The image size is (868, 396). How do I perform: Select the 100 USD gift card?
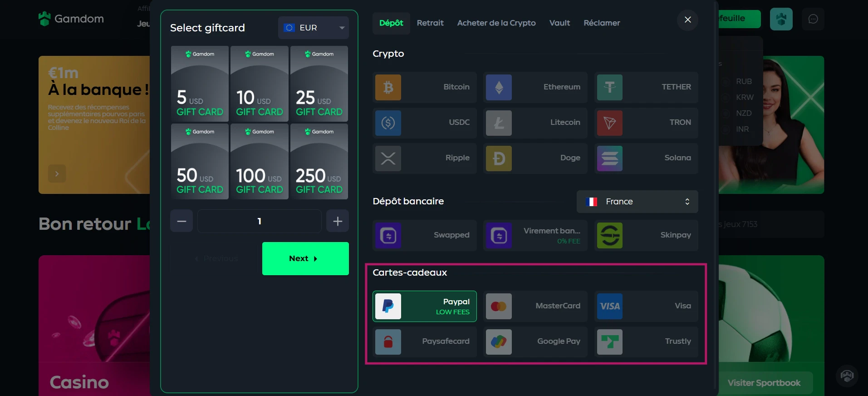click(260, 161)
